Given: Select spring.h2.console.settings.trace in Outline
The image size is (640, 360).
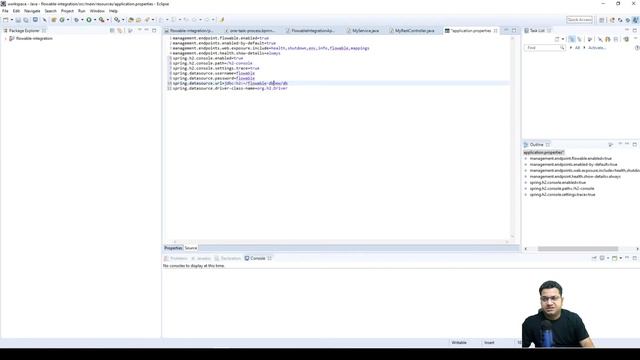Looking at the screenshot, I should [x=562, y=195].
